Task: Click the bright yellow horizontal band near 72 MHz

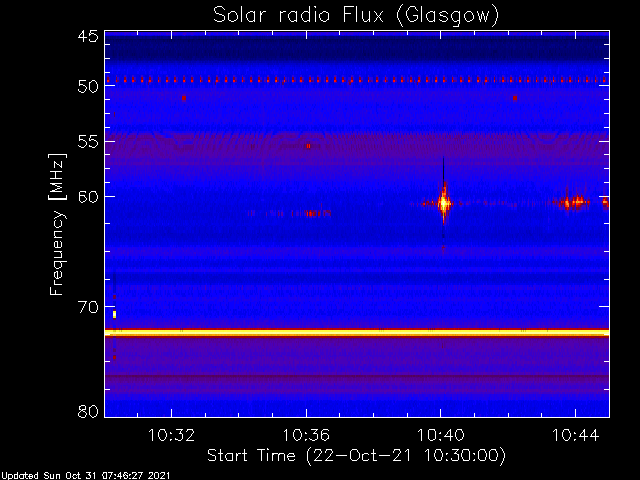Action: [357, 333]
